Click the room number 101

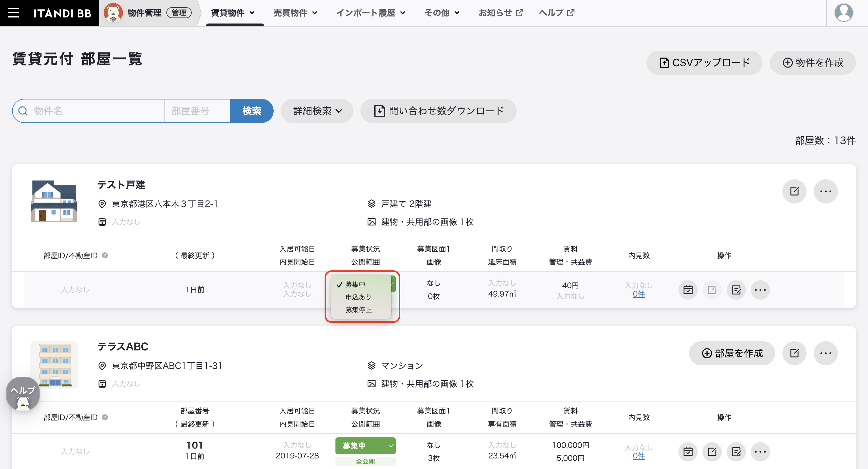tap(195, 445)
